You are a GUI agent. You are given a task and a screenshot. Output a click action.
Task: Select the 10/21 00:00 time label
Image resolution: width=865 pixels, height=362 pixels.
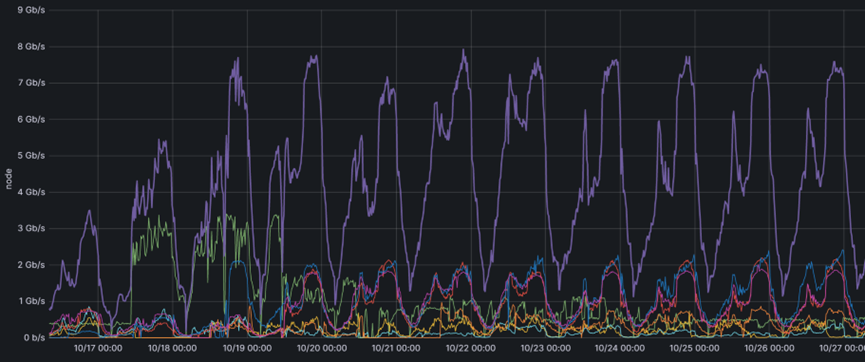coord(396,348)
